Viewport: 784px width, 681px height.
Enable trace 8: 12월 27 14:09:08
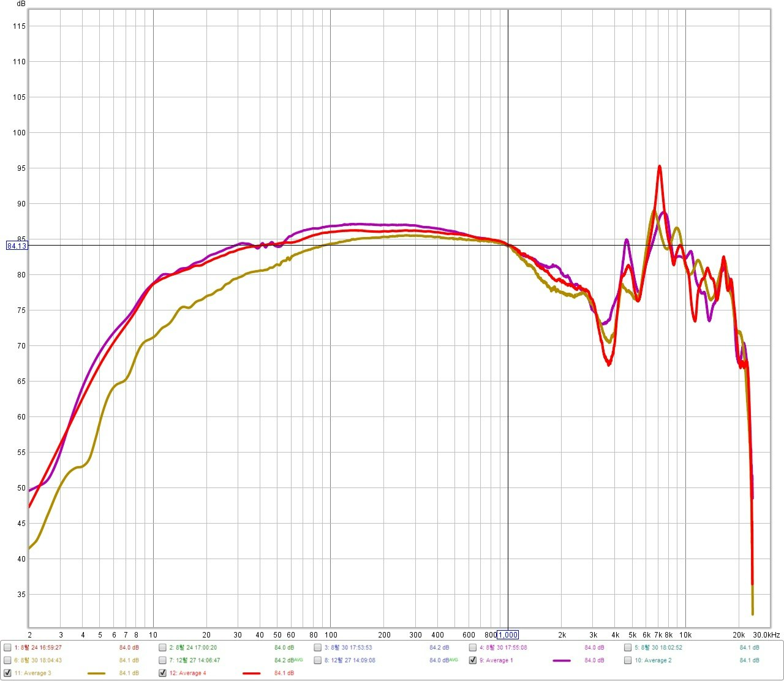tap(318, 660)
